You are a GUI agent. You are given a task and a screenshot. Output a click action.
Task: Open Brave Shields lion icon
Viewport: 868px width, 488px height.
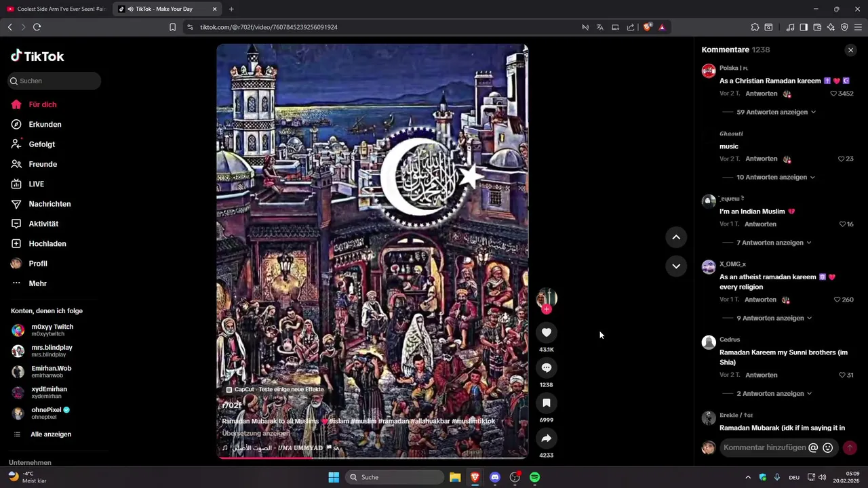pyautogui.click(x=647, y=27)
